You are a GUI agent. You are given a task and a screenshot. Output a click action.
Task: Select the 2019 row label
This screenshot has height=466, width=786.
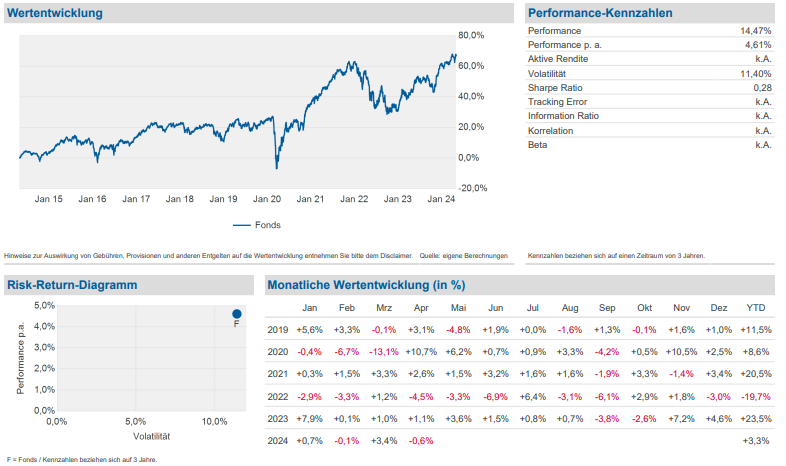tap(277, 330)
